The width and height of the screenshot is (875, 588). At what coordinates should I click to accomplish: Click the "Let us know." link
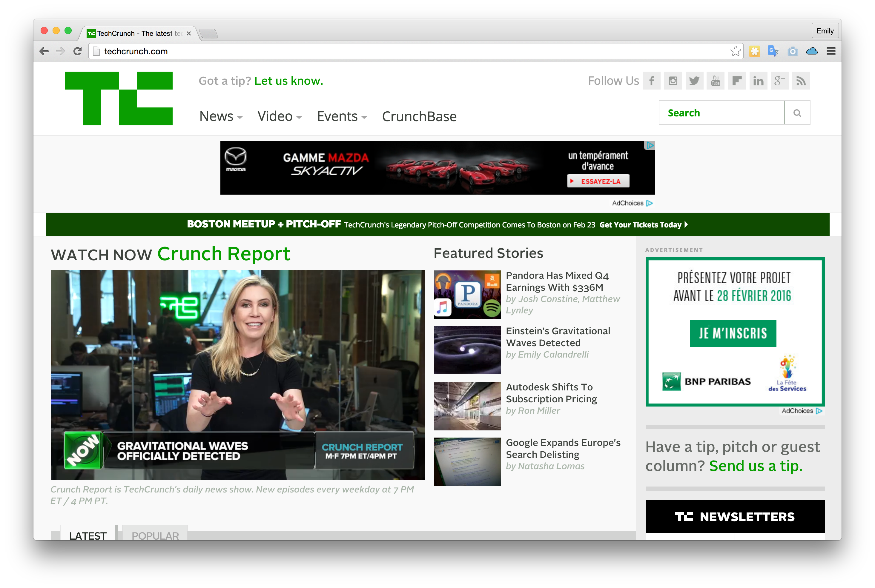pyautogui.click(x=288, y=81)
